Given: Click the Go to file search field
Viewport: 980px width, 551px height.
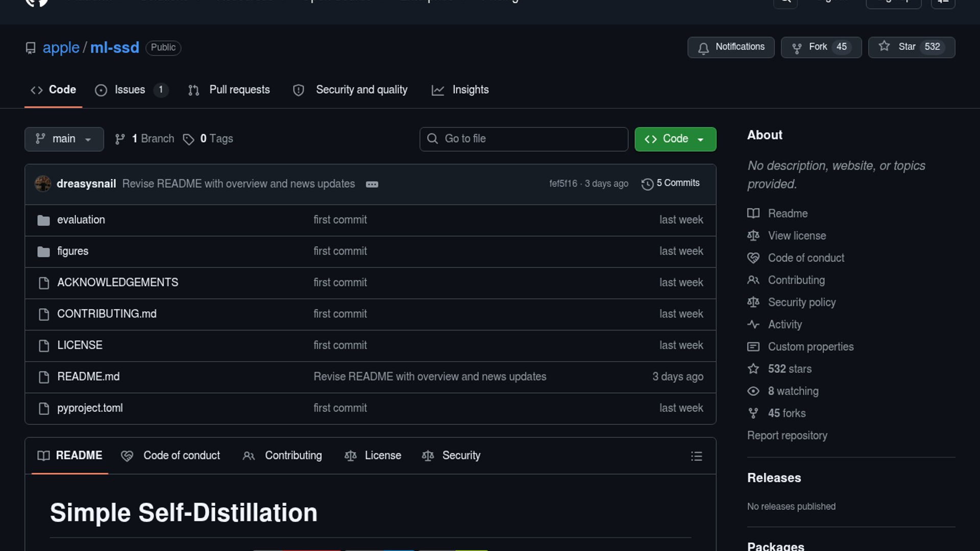Looking at the screenshot, I should (524, 139).
